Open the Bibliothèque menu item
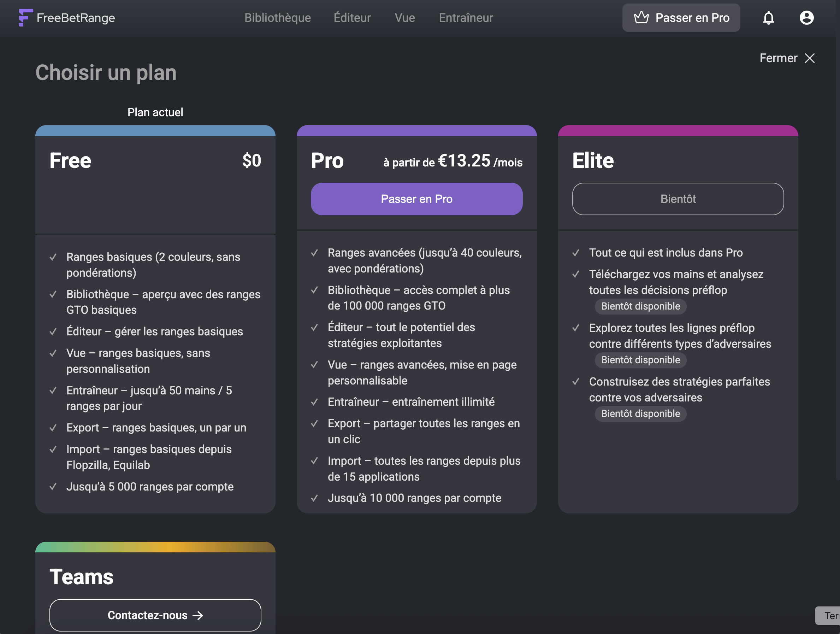Viewport: 840px width, 634px height. pos(278,18)
